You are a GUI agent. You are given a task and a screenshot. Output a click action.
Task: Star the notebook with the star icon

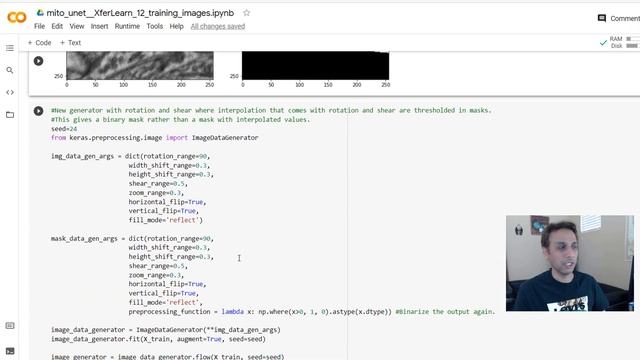coord(246,13)
